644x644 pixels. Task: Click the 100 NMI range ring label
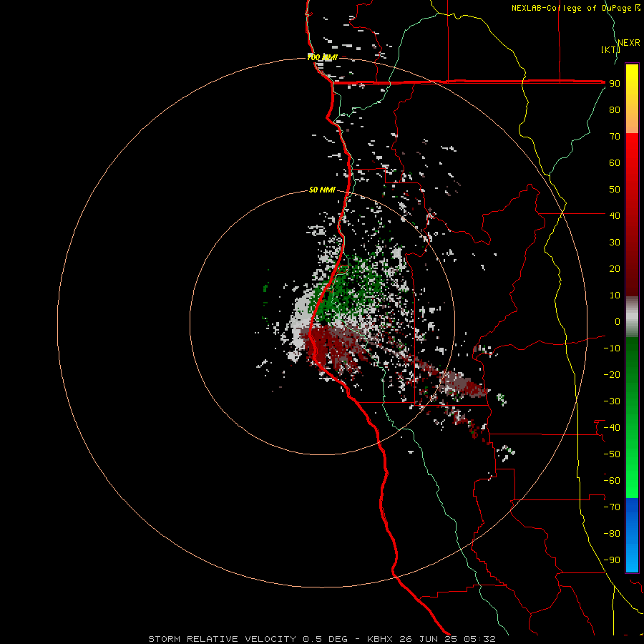click(322, 57)
